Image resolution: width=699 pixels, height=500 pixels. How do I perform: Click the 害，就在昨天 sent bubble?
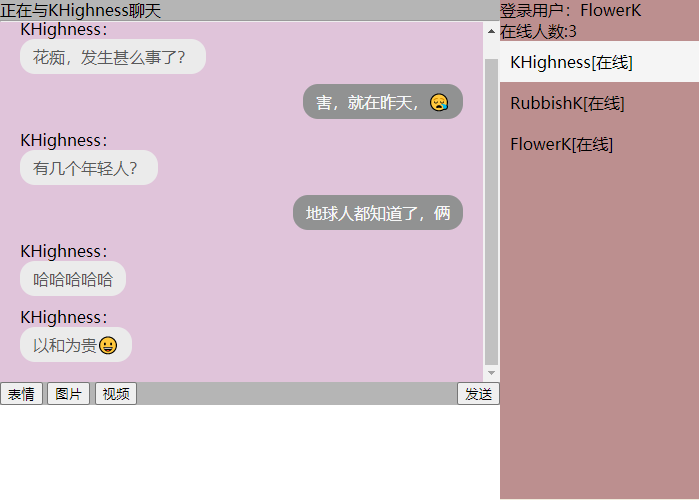(383, 102)
